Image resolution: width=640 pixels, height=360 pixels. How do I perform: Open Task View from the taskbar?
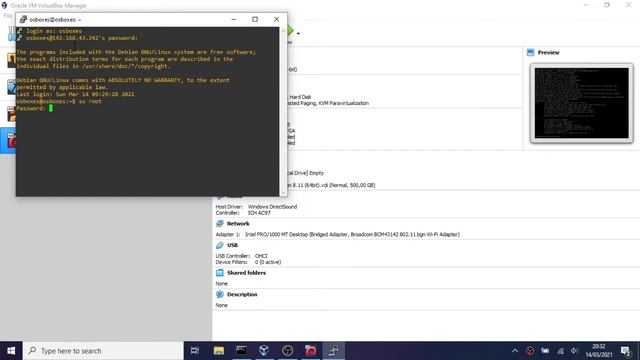pyautogui.click(x=195, y=351)
